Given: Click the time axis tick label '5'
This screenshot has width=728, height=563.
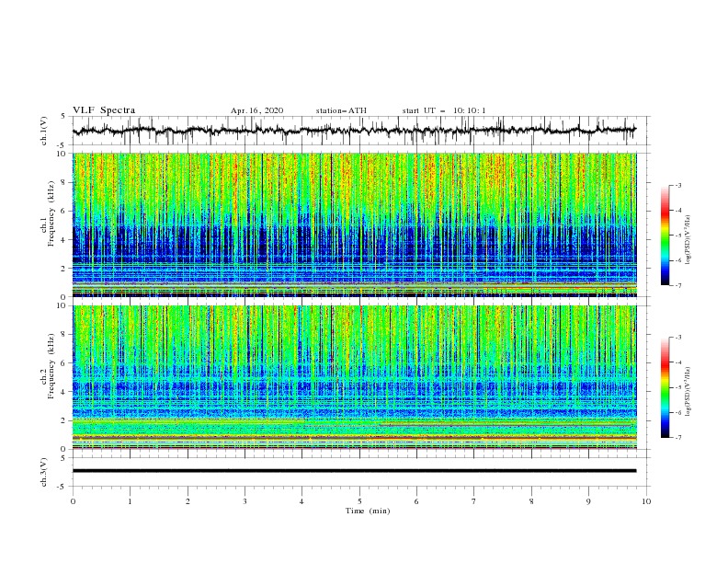Looking at the screenshot, I should [359, 501].
